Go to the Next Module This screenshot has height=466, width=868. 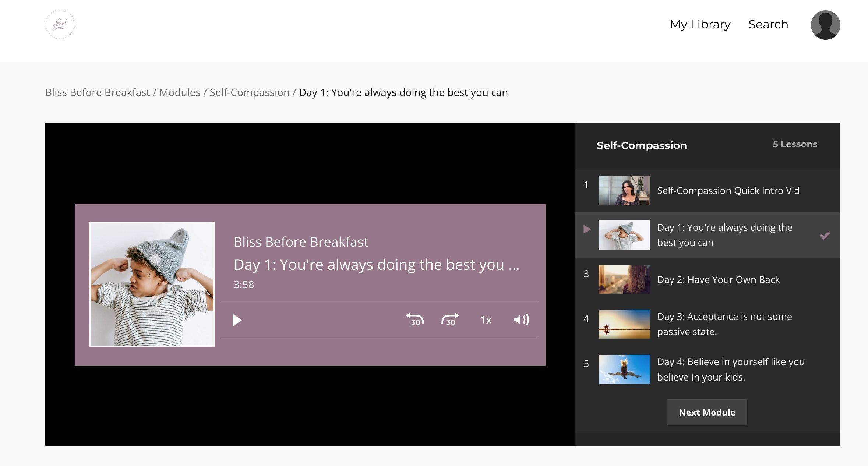pyautogui.click(x=707, y=412)
